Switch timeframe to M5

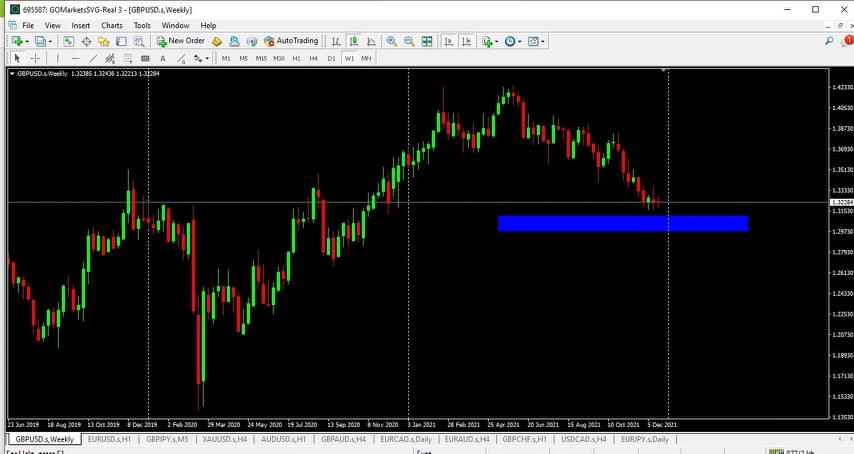[243, 58]
